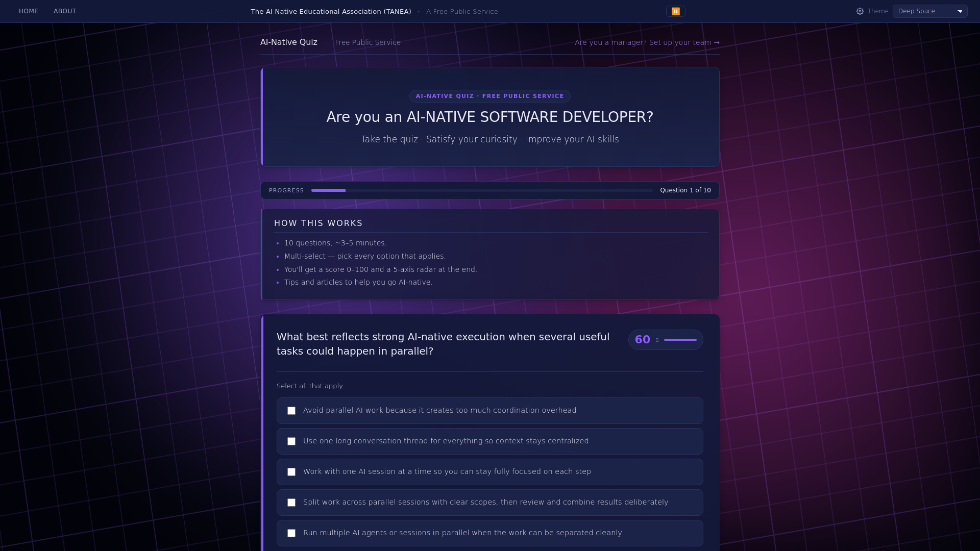Click the 'Free Public Service' subtitle beside quiz title
This screenshot has width=980, height=551.
tap(367, 42)
